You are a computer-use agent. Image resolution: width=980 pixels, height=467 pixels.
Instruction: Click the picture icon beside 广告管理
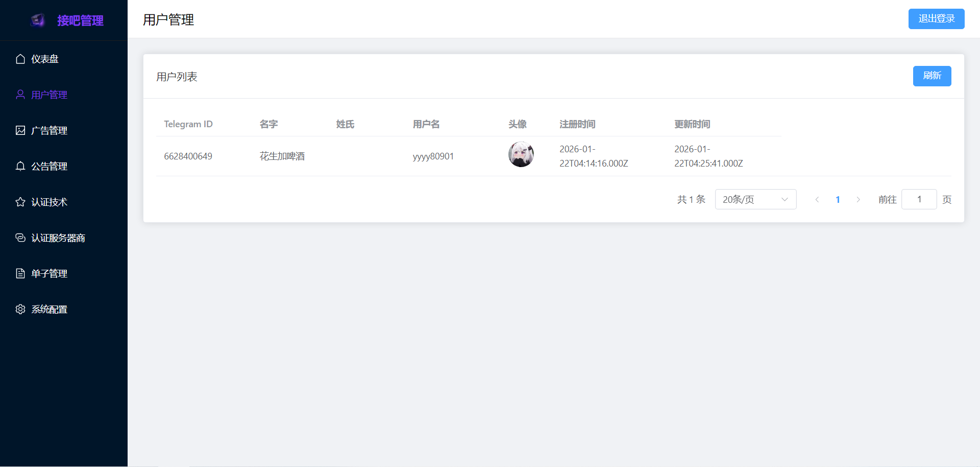click(x=20, y=131)
